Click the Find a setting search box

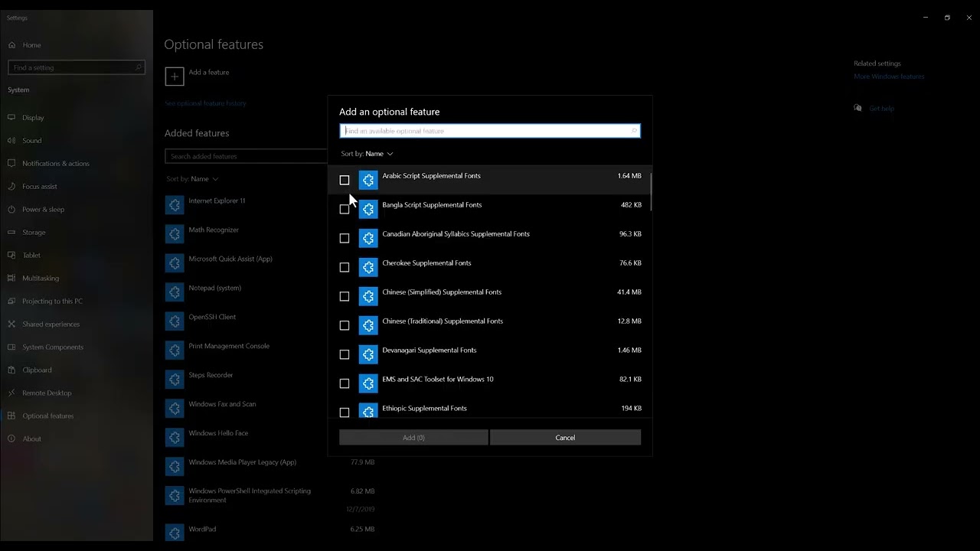click(x=76, y=67)
